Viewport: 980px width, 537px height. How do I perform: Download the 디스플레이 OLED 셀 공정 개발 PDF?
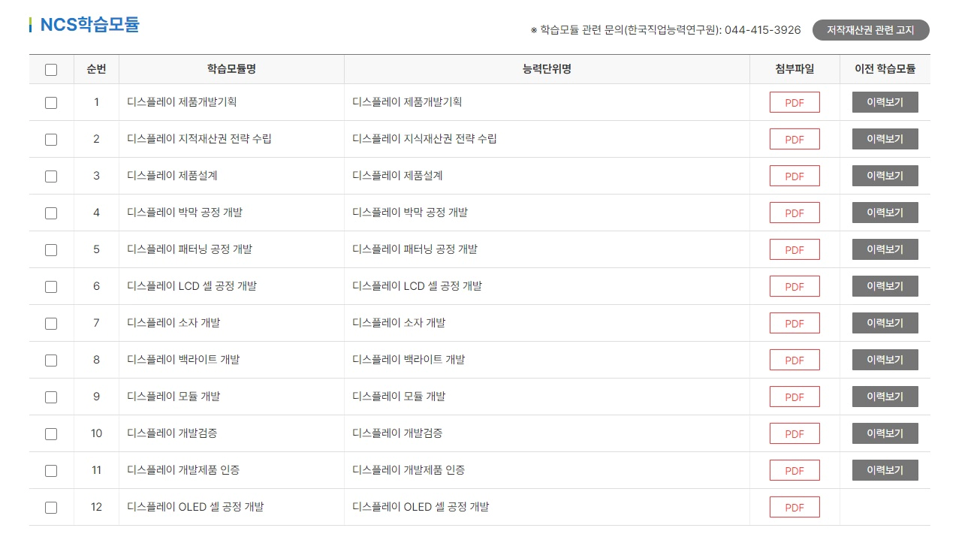click(x=795, y=506)
